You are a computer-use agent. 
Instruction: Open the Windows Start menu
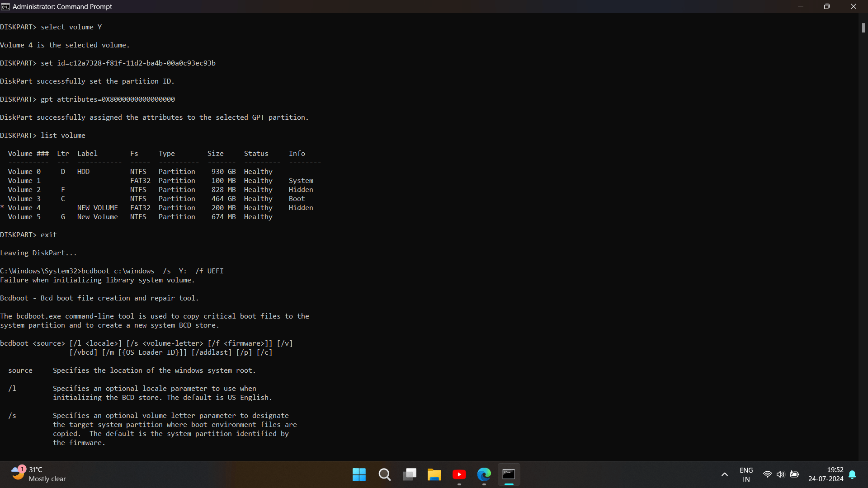click(359, 474)
